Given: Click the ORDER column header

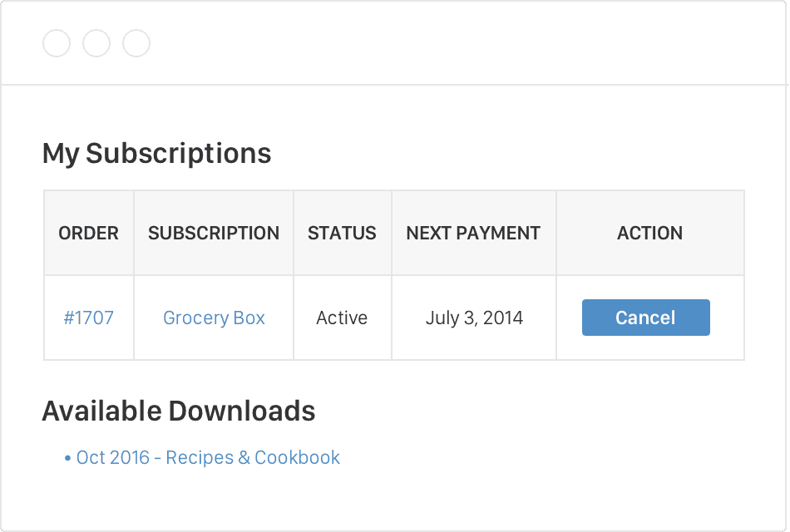Looking at the screenshot, I should tap(88, 234).
